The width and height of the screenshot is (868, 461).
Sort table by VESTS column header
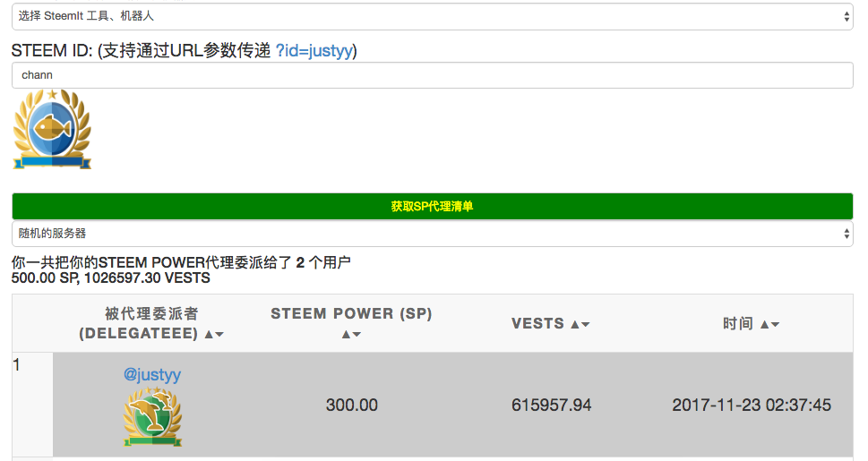(x=551, y=324)
